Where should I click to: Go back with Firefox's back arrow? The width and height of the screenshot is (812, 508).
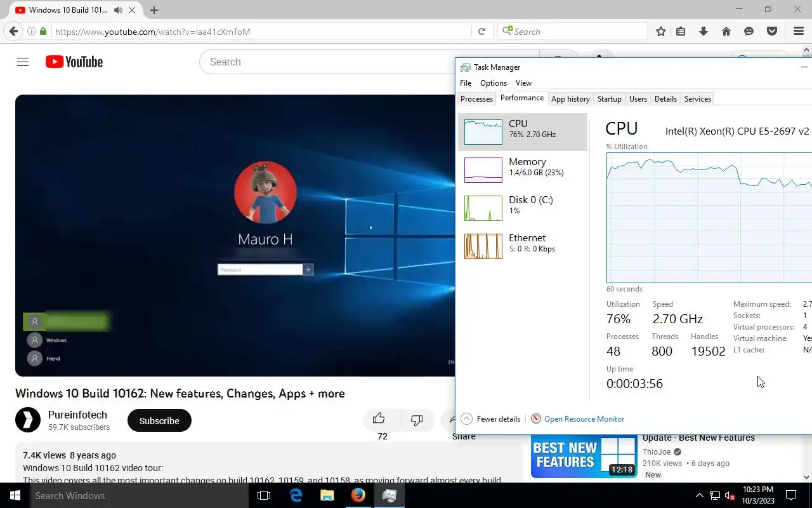click(13, 31)
